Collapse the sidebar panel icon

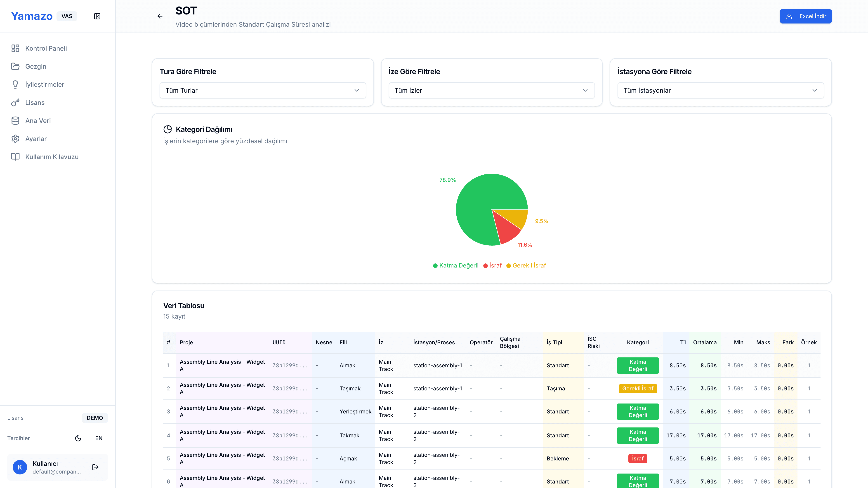(97, 16)
